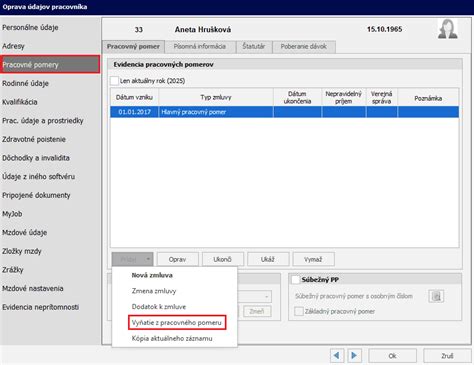
Task: Confirm with the Ok button
Action: 392,356
